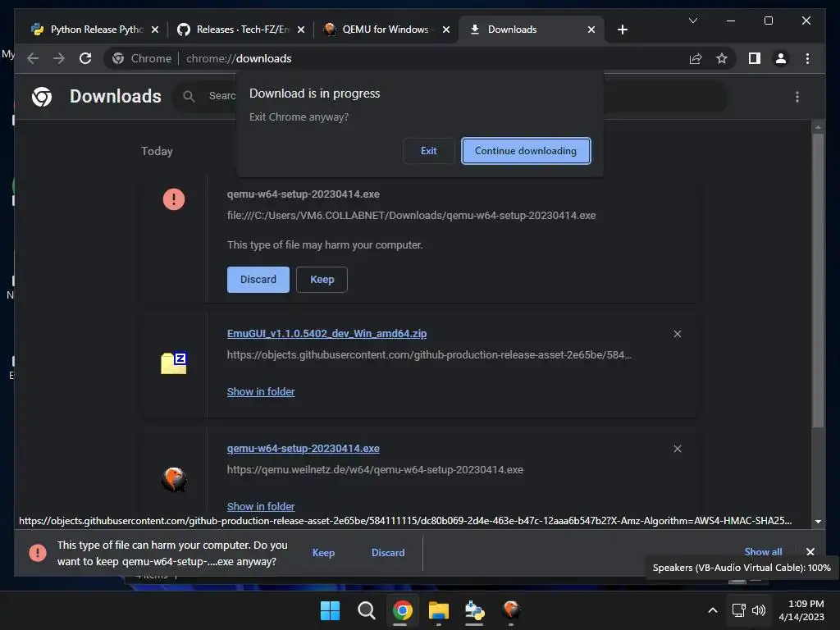Toggle the browser side panel

click(x=755, y=58)
